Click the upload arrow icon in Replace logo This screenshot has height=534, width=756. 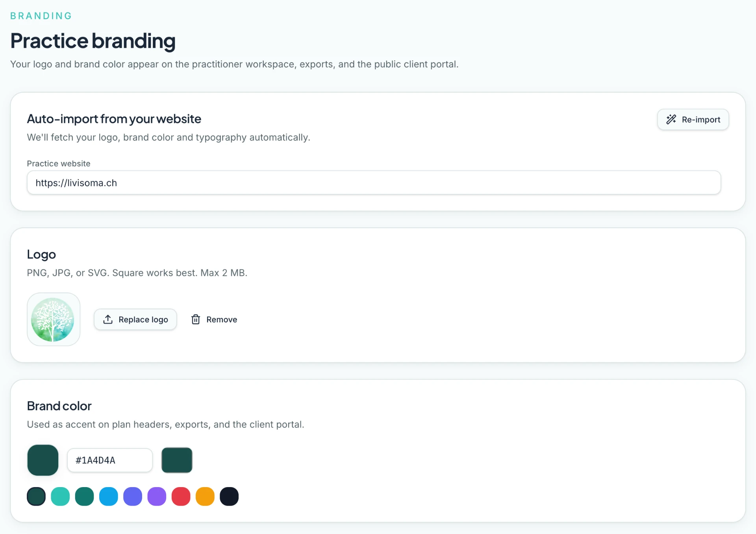108,319
